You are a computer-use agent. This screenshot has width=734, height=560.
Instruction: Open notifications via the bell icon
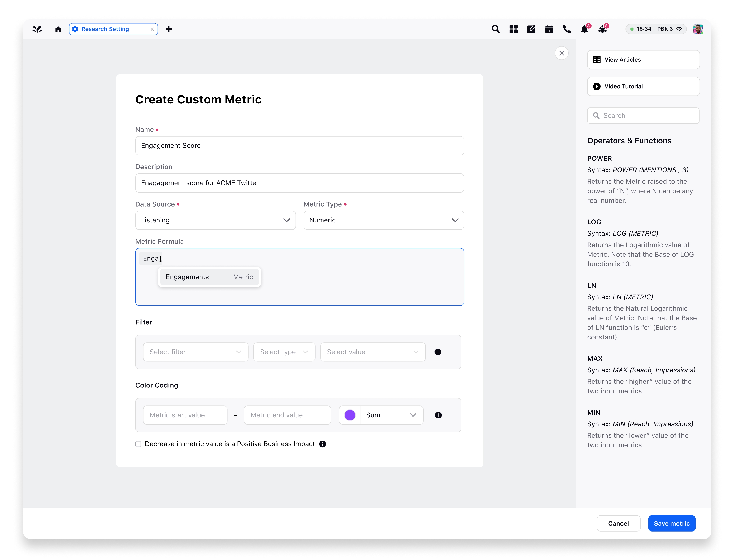[x=584, y=29]
